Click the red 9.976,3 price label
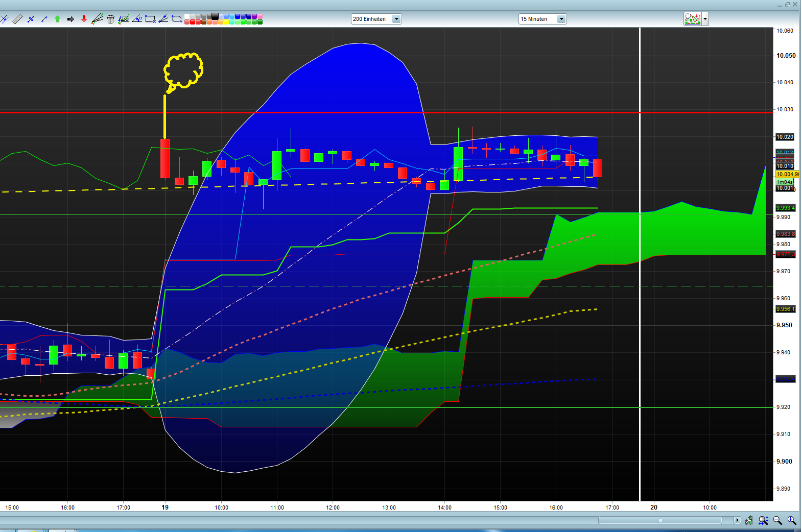This screenshot has height=532, width=802. 785,254
